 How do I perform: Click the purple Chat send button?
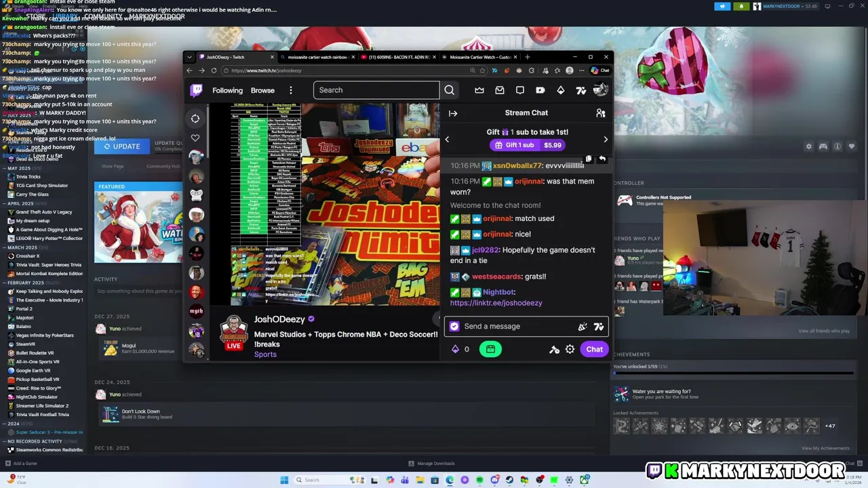[594, 349]
